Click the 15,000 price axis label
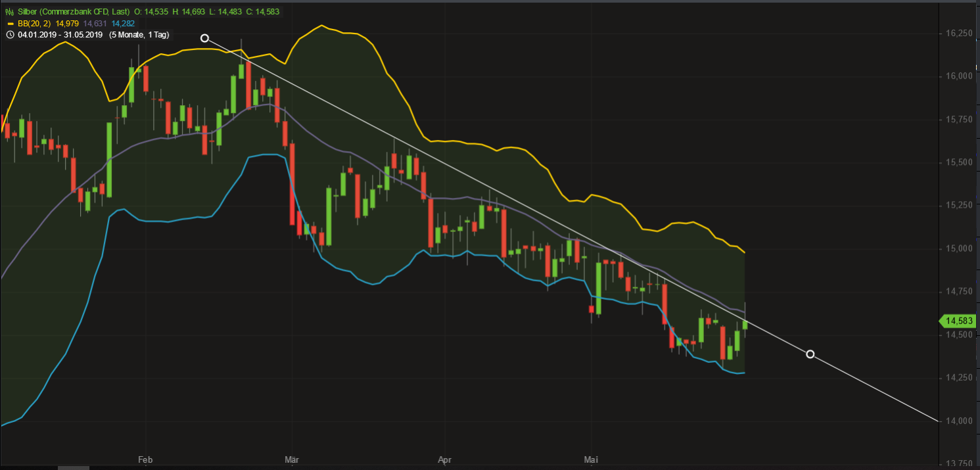The image size is (980, 470). (960, 248)
